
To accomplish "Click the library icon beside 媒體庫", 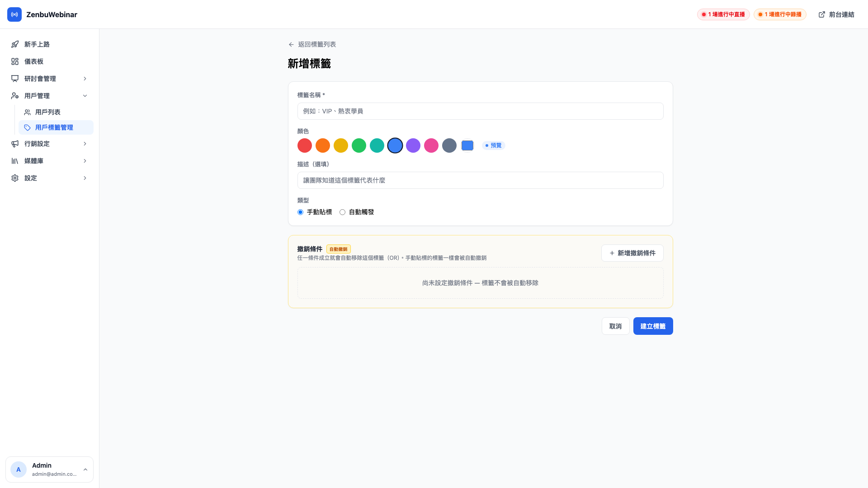I will 15,161.
